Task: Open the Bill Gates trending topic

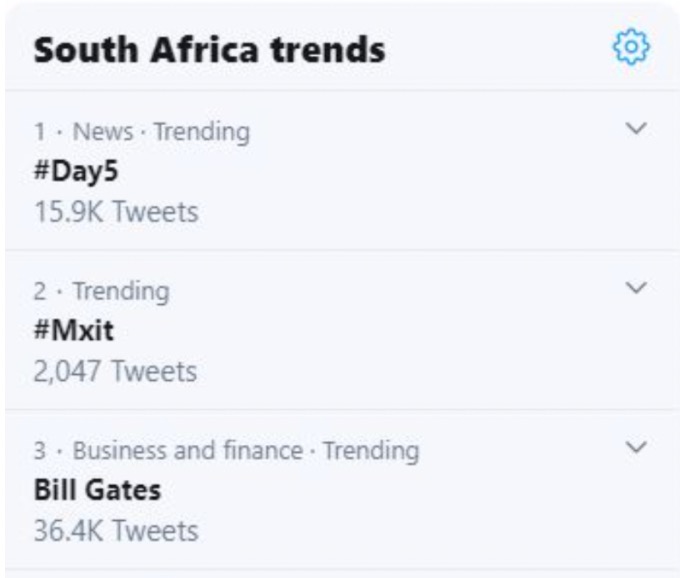Action: [98, 490]
